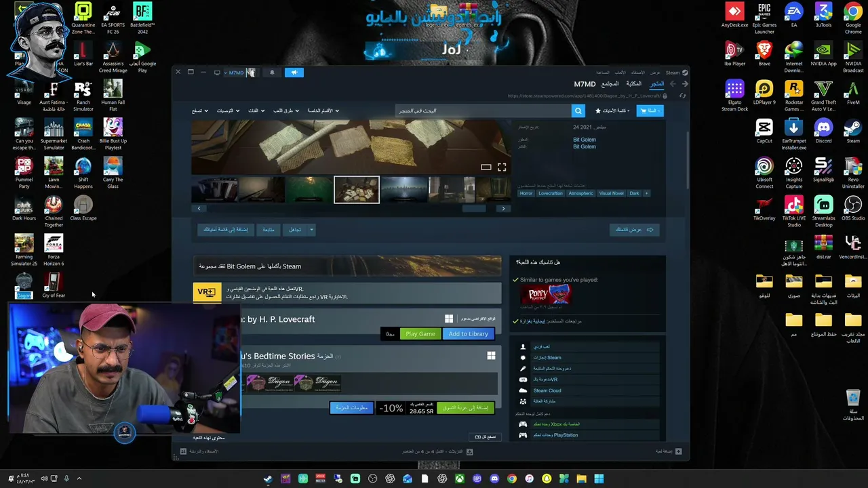Open the Steam menu in title bar
Screen dimensions: 868x488
coord(673,73)
